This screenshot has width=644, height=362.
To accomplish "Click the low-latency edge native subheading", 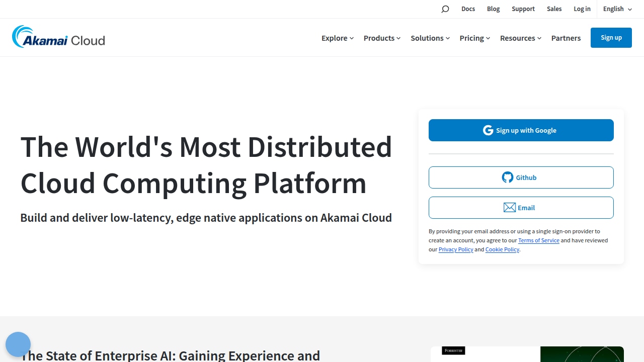I will point(206,218).
